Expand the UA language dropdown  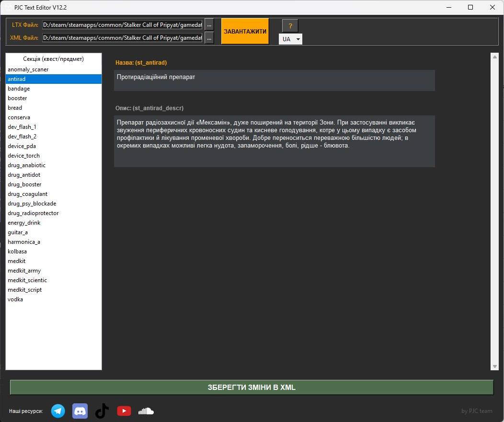tap(290, 39)
